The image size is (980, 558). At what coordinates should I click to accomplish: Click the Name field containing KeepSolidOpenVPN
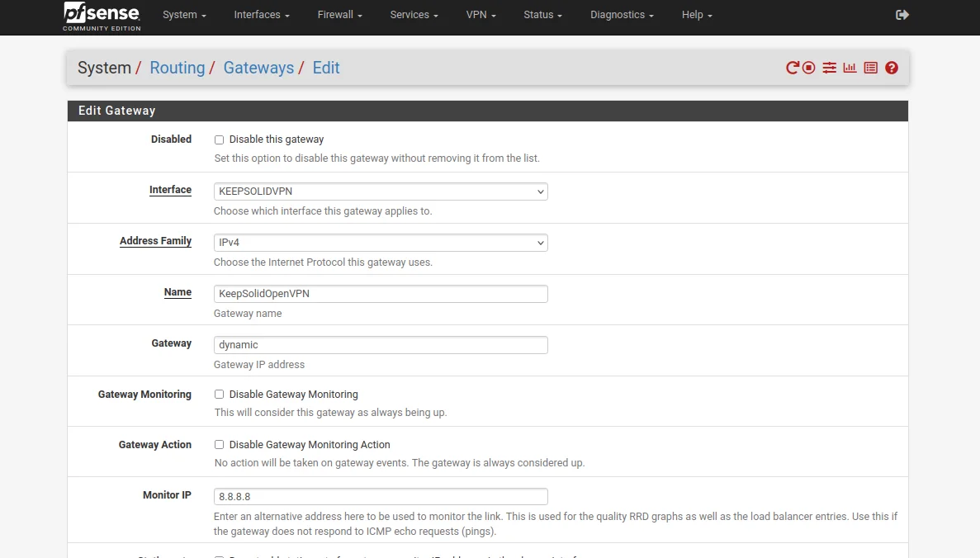click(x=381, y=294)
